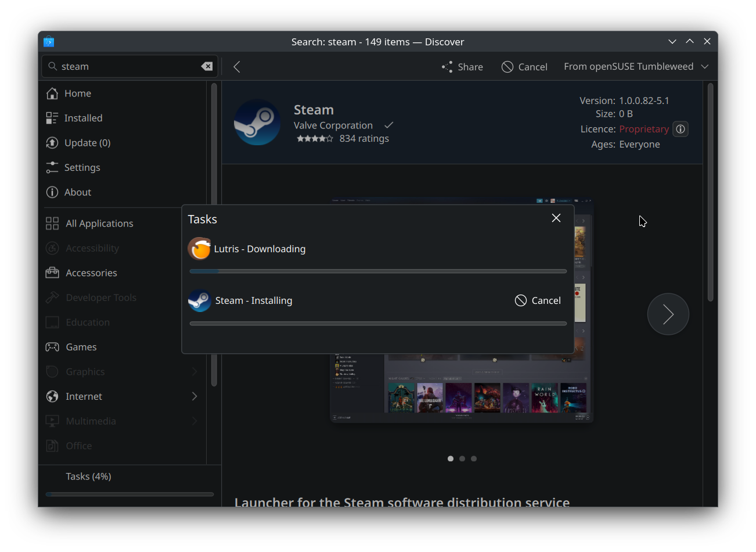Click the Games controller icon

click(x=52, y=347)
